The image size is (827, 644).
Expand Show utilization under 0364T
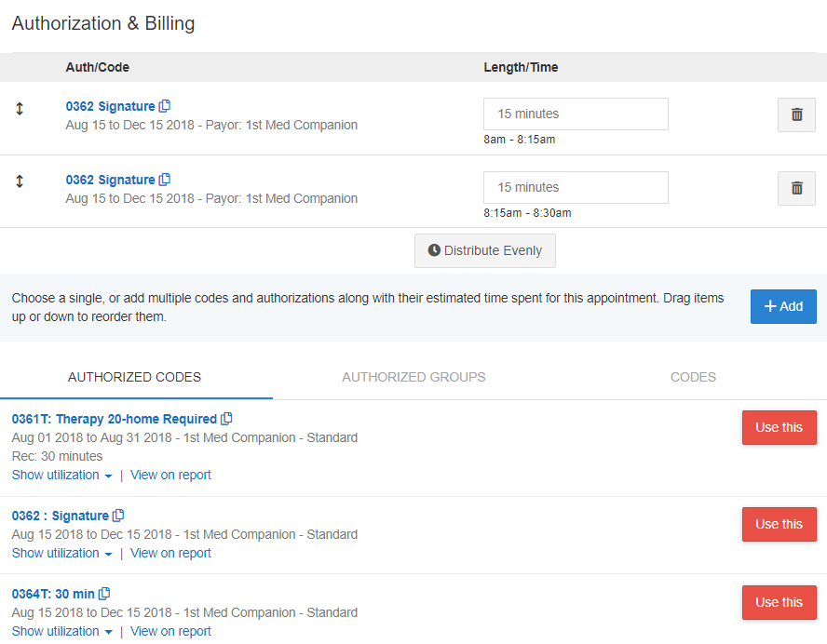(x=56, y=631)
